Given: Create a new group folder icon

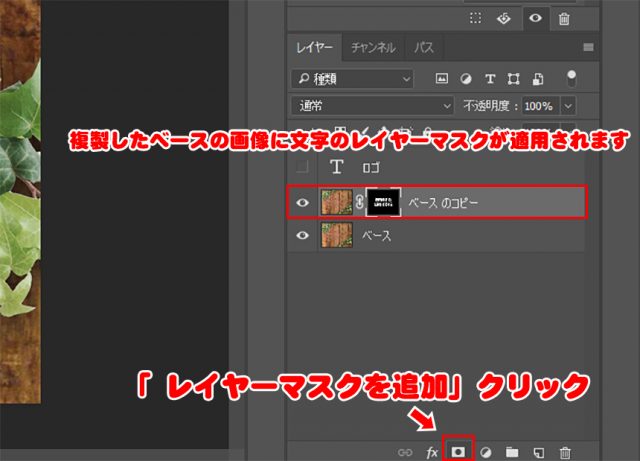Looking at the screenshot, I should (512, 452).
